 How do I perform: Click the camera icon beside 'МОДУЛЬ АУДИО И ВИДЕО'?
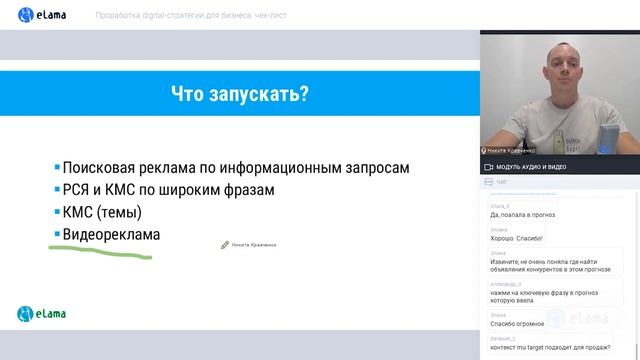point(489,167)
